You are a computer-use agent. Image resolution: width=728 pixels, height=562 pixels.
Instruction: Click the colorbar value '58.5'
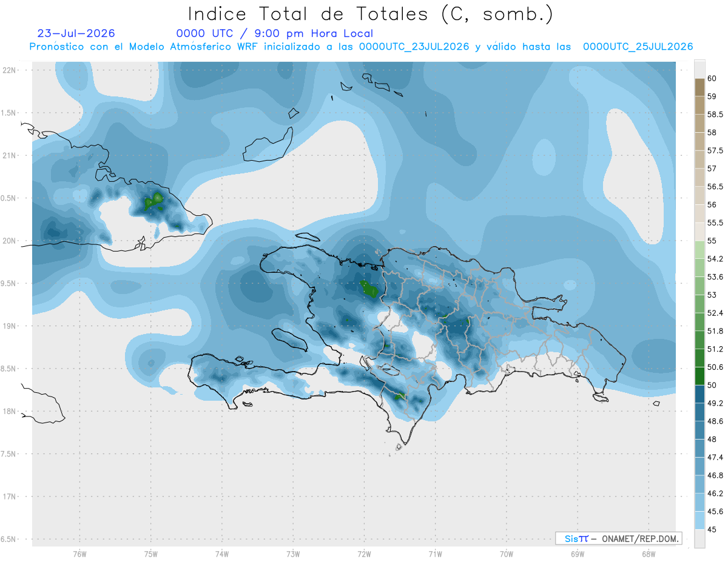pos(715,115)
